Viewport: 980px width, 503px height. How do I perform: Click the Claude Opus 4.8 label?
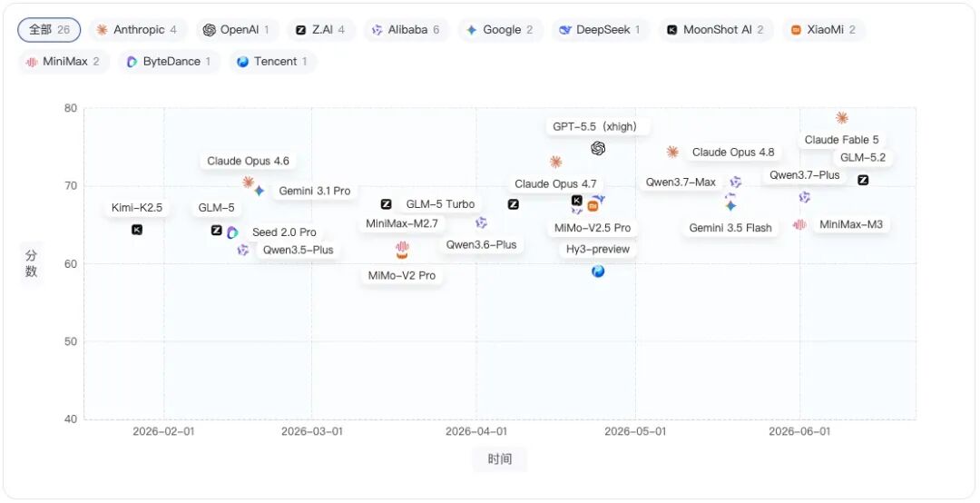(x=733, y=152)
